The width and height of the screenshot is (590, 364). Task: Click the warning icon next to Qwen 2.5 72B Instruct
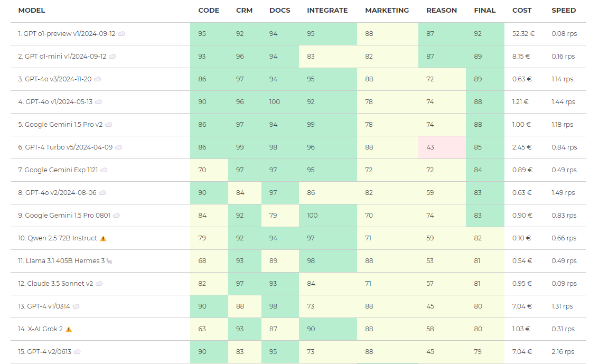pos(103,238)
